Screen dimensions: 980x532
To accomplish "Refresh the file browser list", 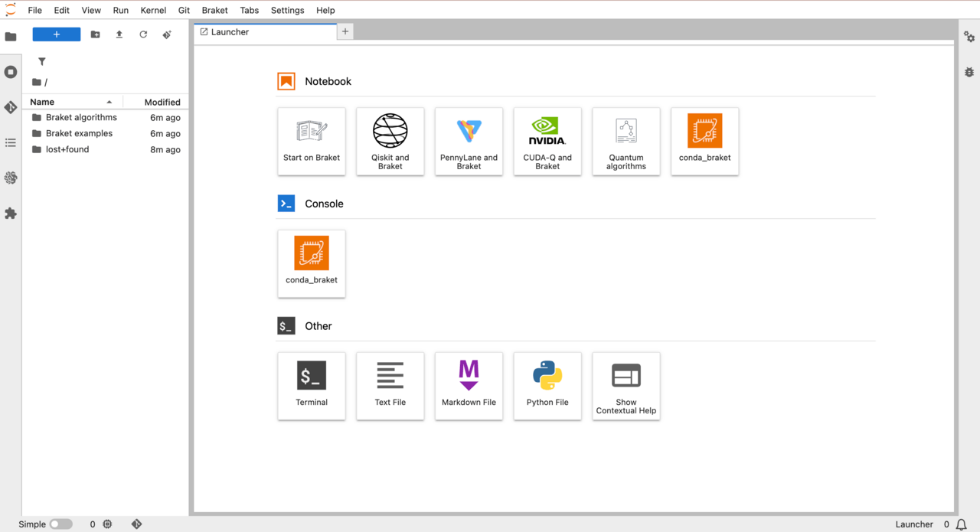I will coord(143,34).
